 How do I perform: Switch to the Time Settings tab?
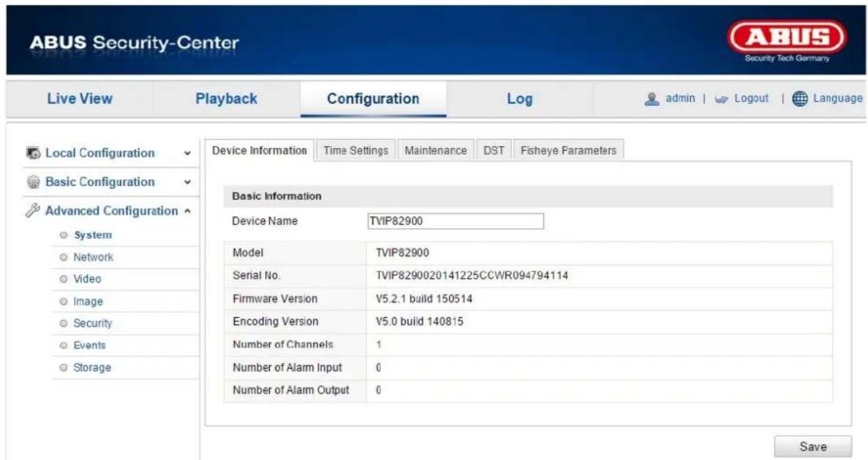pos(356,150)
